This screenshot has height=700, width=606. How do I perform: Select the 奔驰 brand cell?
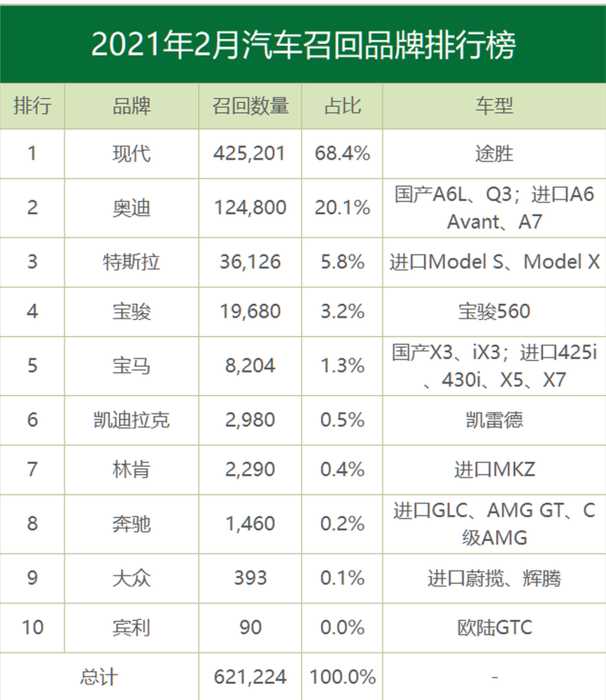[x=132, y=524]
